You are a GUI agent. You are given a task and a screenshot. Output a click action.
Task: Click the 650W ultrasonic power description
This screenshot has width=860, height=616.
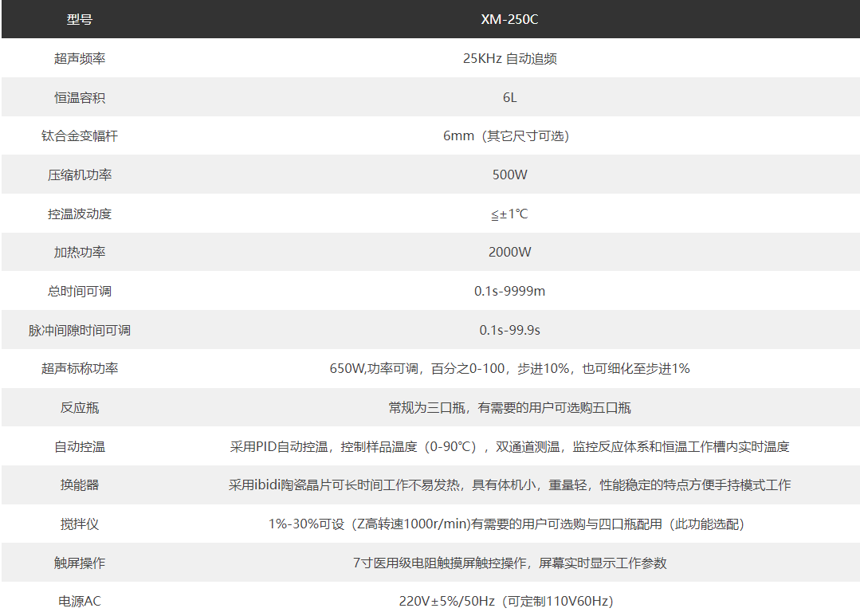(509, 369)
